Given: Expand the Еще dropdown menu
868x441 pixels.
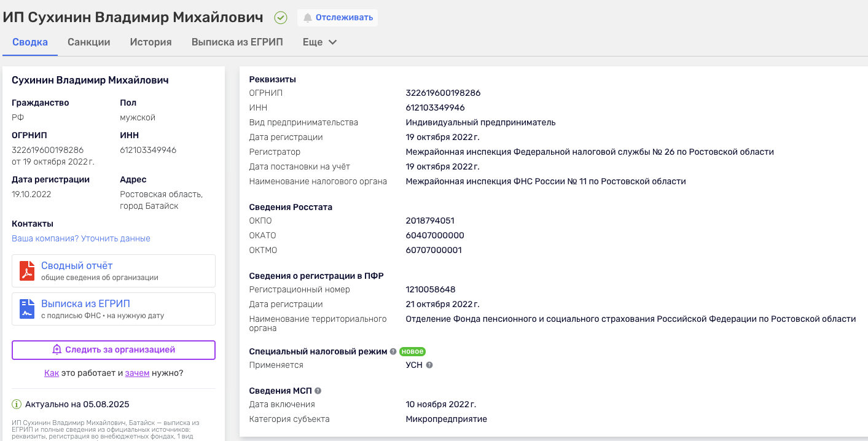Looking at the screenshot, I should tap(319, 42).
